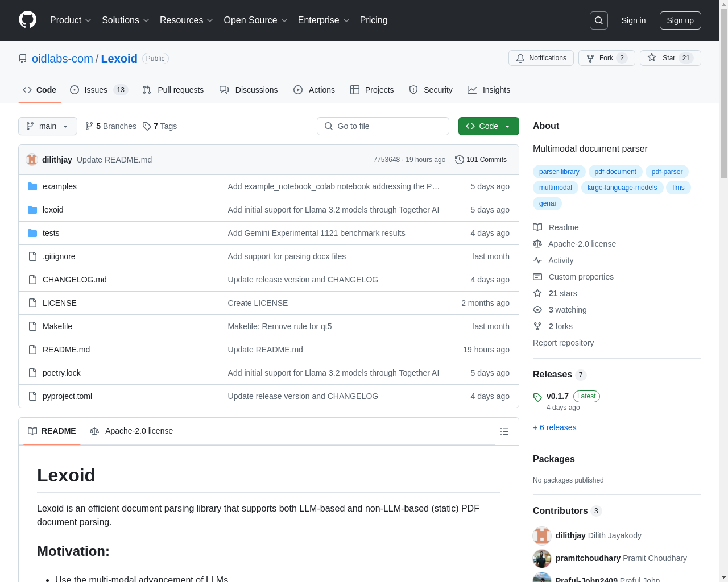Switch to the Security tab
The image size is (728, 582).
[x=431, y=90]
